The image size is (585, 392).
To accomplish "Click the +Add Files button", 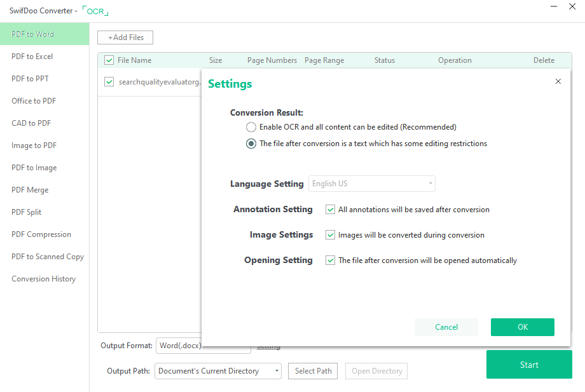I will (125, 37).
